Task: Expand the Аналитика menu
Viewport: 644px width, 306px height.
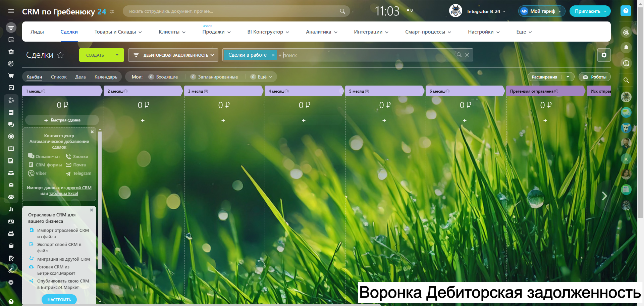Action: coord(321,32)
